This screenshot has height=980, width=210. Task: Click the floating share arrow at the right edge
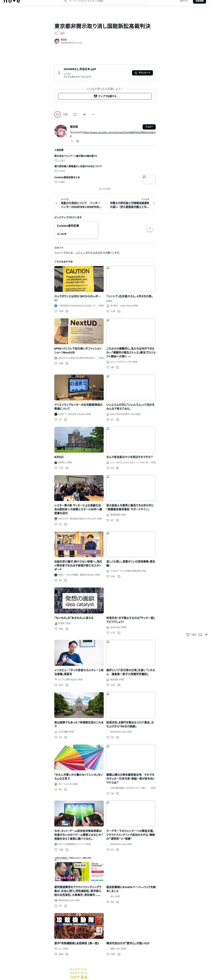[206, 635]
